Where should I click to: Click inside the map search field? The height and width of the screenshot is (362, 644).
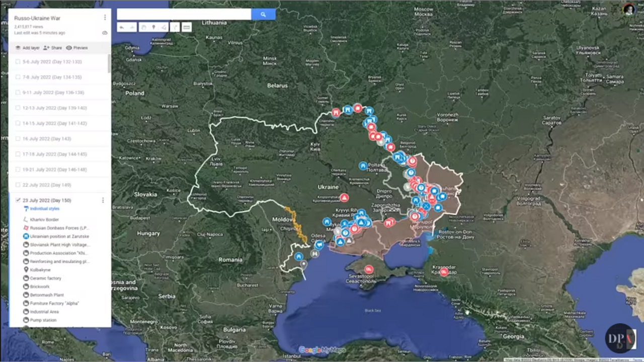point(184,15)
